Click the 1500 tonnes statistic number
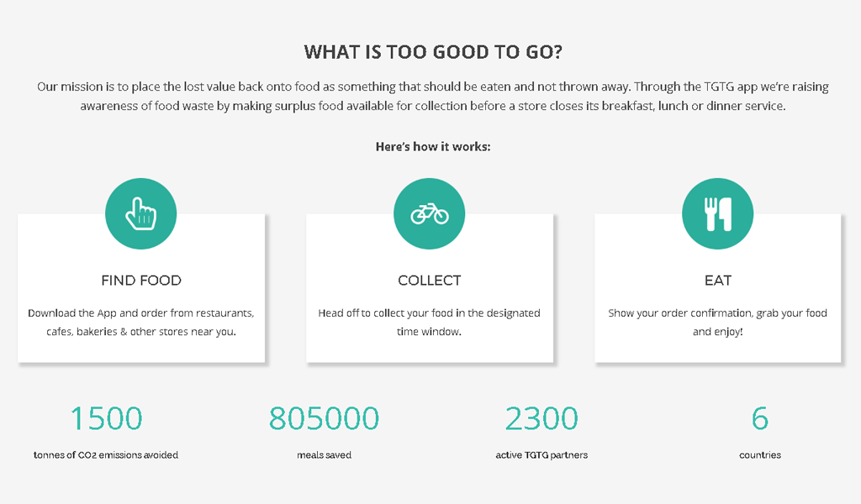Image resolution: width=861 pixels, height=504 pixels. pos(106,418)
